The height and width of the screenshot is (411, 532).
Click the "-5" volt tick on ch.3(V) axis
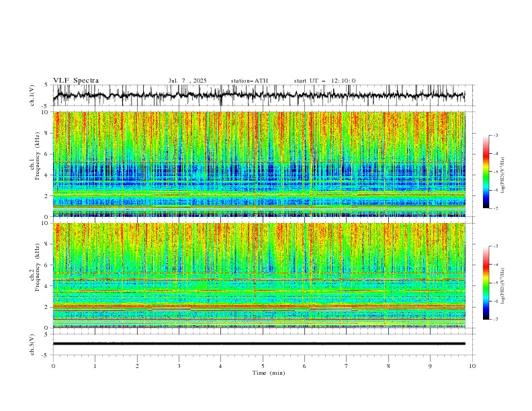click(45, 355)
